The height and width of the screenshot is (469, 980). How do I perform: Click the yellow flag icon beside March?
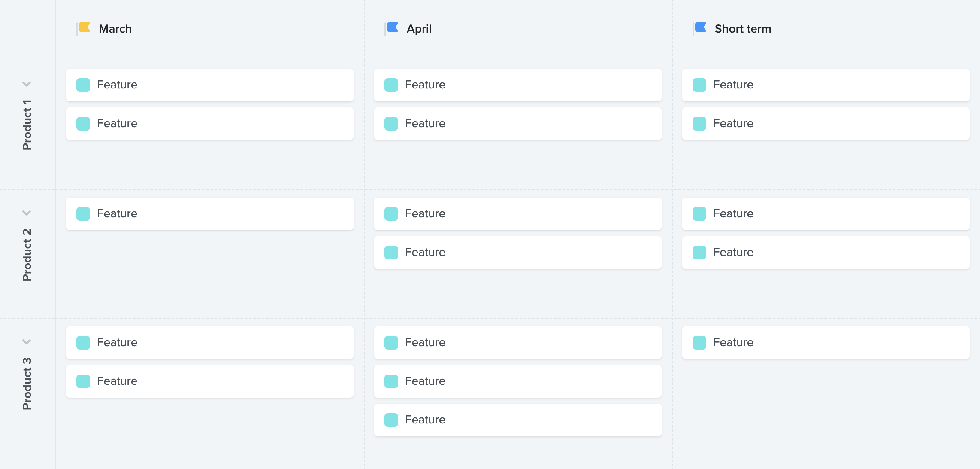point(84,28)
